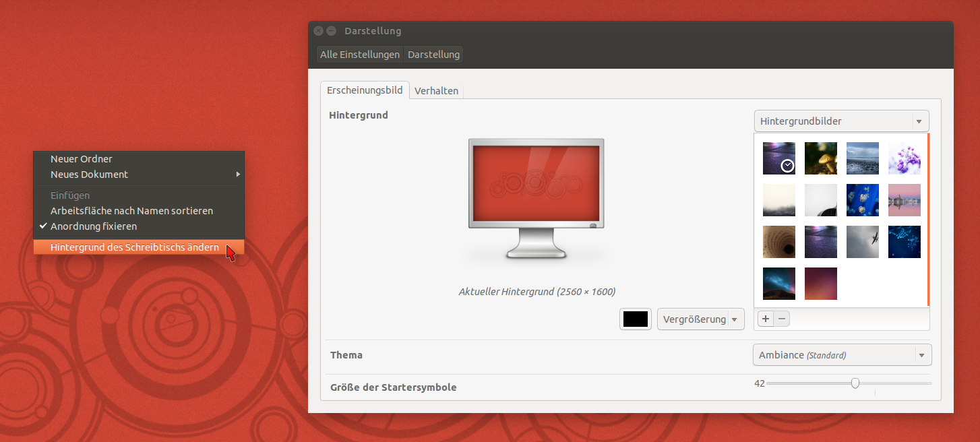The width and height of the screenshot is (980, 442).
Task: Click the launcher size value 42
Action: [x=759, y=383]
